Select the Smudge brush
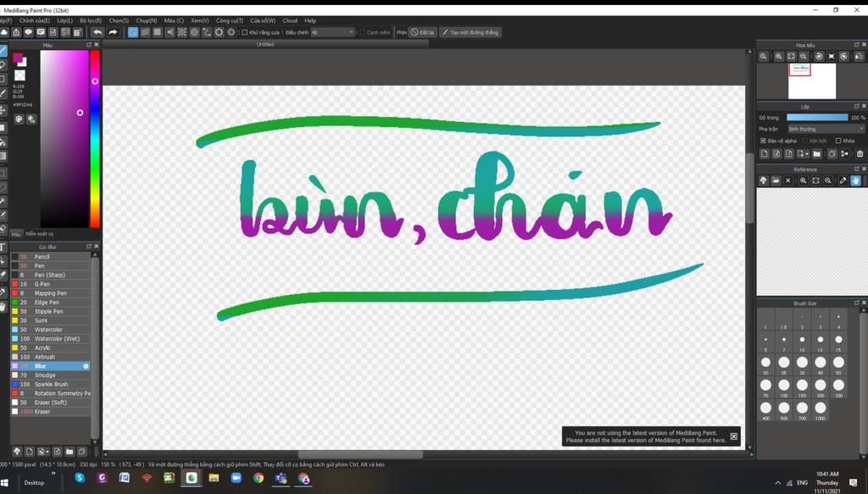 (x=50, y=375)
